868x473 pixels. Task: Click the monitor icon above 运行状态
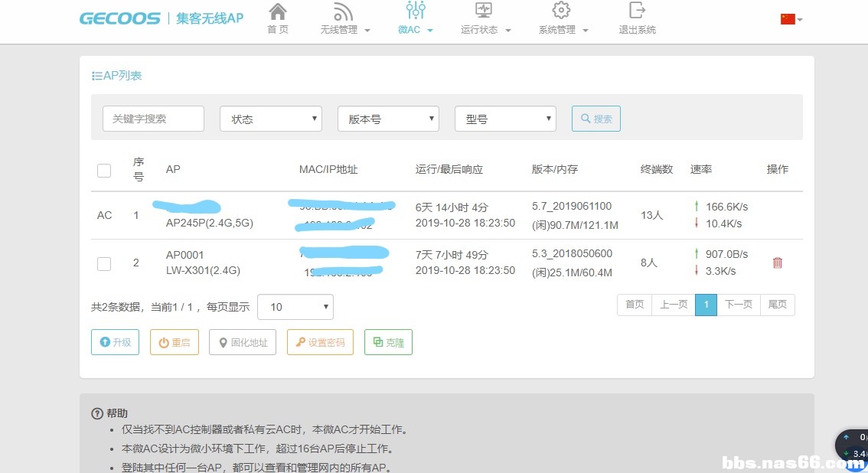coord(484,10)
